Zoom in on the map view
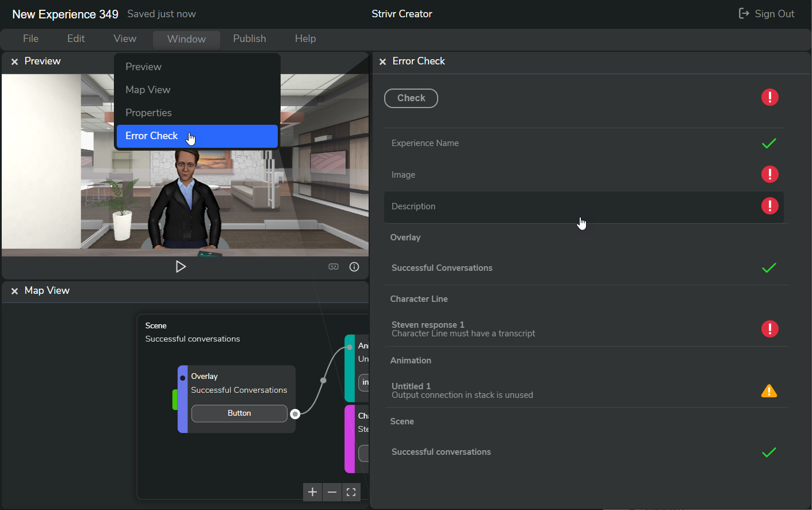This screenshot has height=510, width=812. (x=312, y=492)
